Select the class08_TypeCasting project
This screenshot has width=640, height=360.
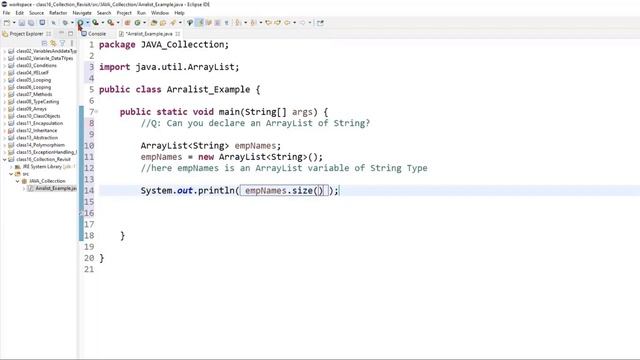[37, 102]
